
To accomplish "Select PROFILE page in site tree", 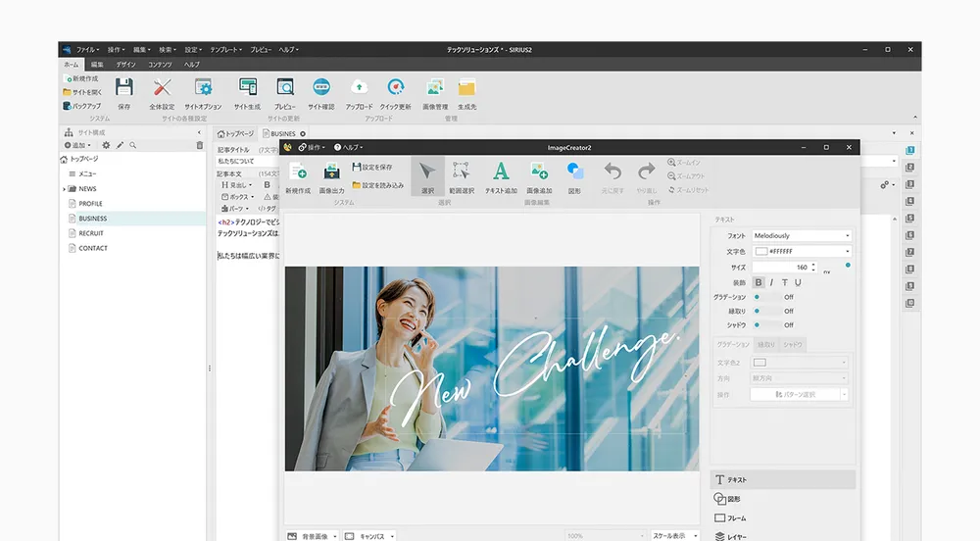I will (90, 204).
